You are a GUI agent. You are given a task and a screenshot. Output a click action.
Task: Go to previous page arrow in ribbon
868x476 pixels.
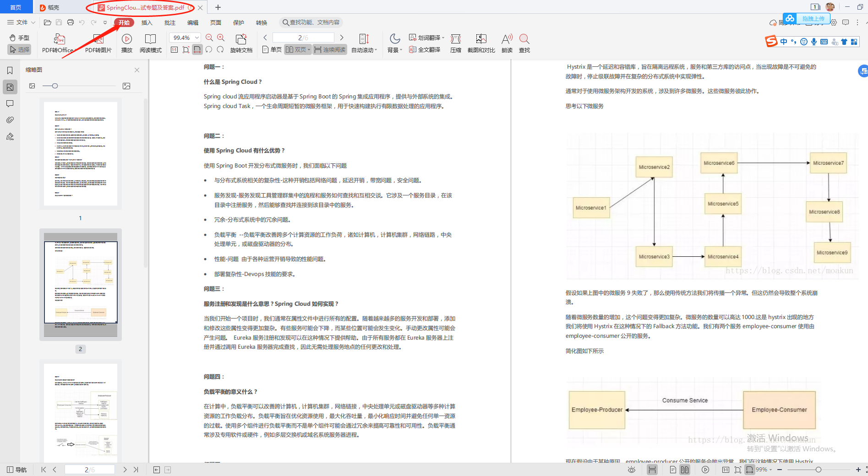[x=265, y=38]
